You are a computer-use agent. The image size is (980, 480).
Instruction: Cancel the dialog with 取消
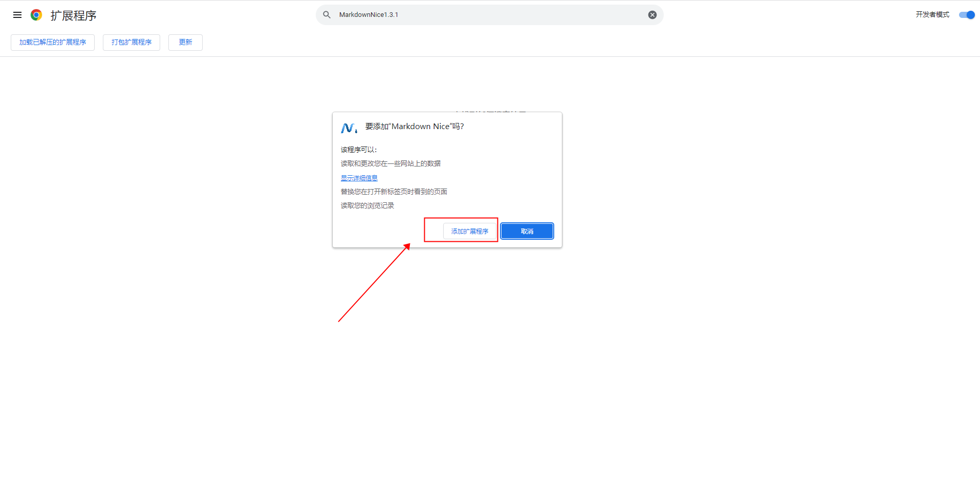(527, 232)
